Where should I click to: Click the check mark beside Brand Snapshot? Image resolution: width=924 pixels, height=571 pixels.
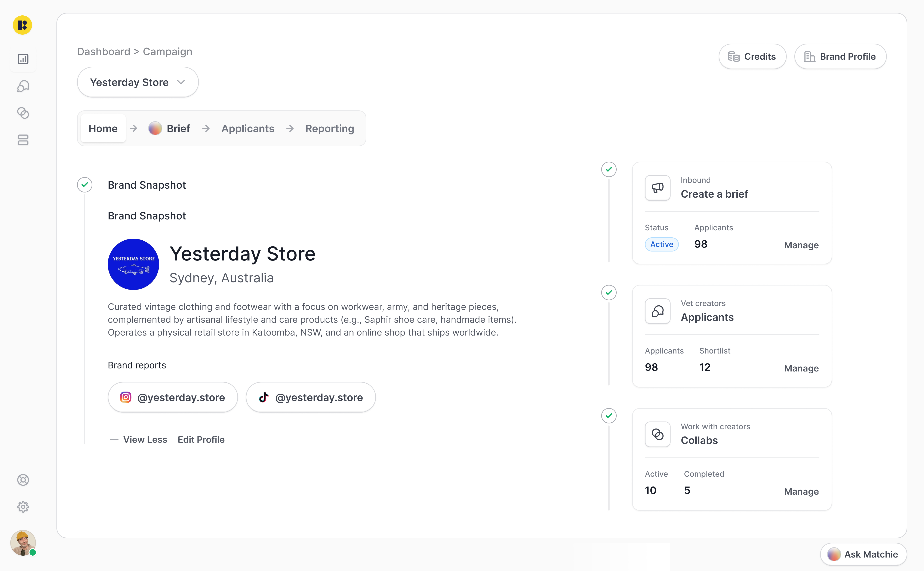pyautogui.click(x=84, y=185)
